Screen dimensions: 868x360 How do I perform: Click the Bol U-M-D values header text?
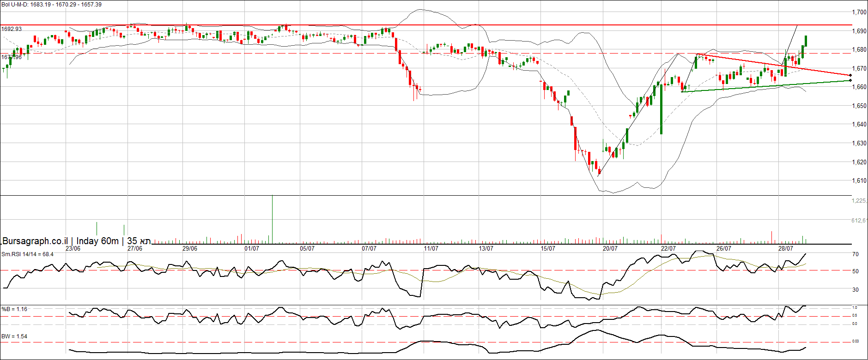tap(51, 5)
